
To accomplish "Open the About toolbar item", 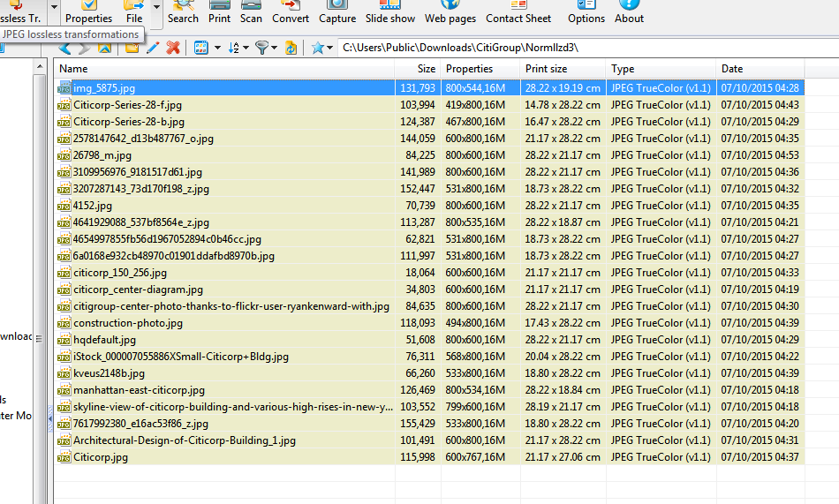I will click(x=629, y=12).
